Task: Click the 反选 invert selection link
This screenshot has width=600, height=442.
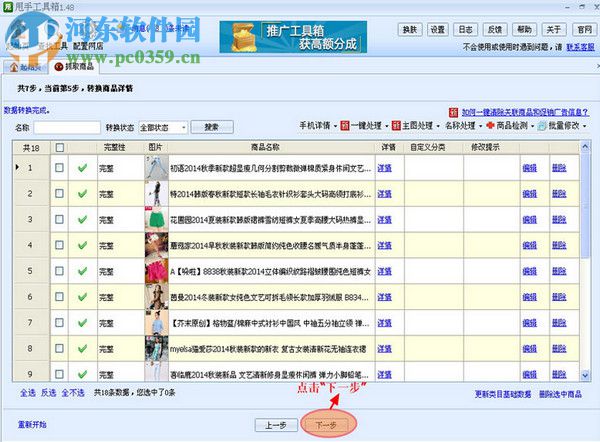Action: pos(49,393)
